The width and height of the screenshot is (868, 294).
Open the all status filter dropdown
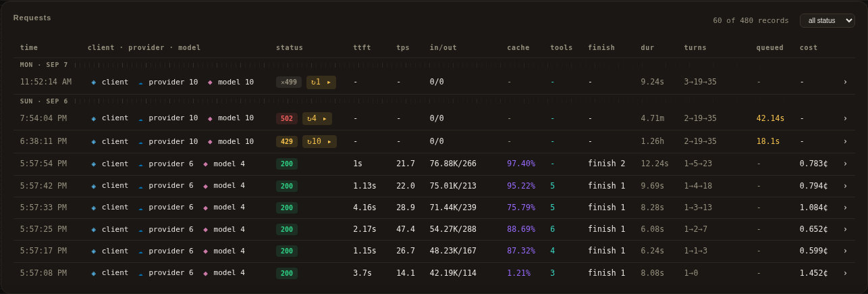pos(827,20)
